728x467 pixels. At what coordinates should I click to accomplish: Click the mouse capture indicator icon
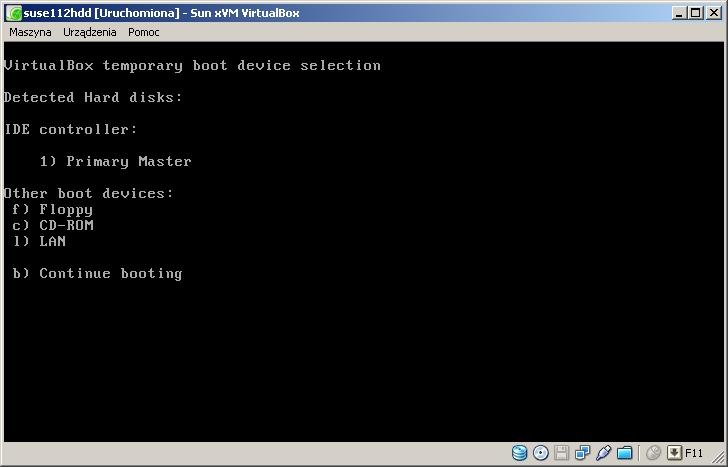(653, 453)
